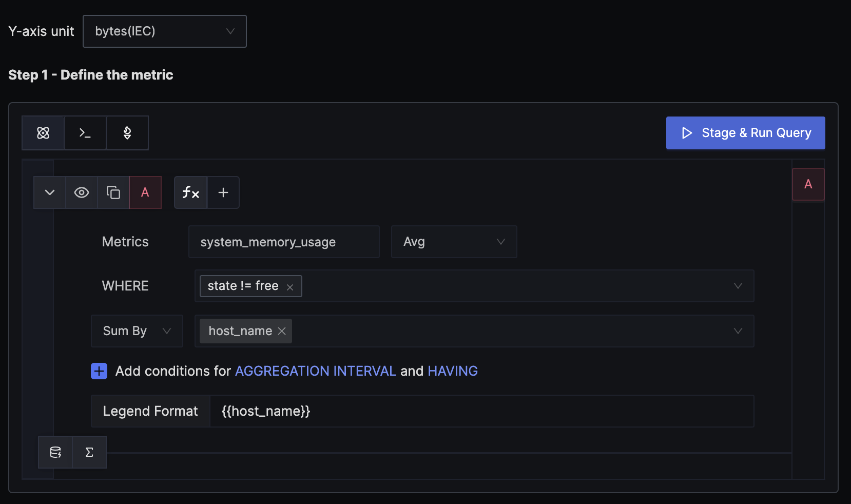
Task: Switch to the PromQL tab icon
Action: click(127, 133)
